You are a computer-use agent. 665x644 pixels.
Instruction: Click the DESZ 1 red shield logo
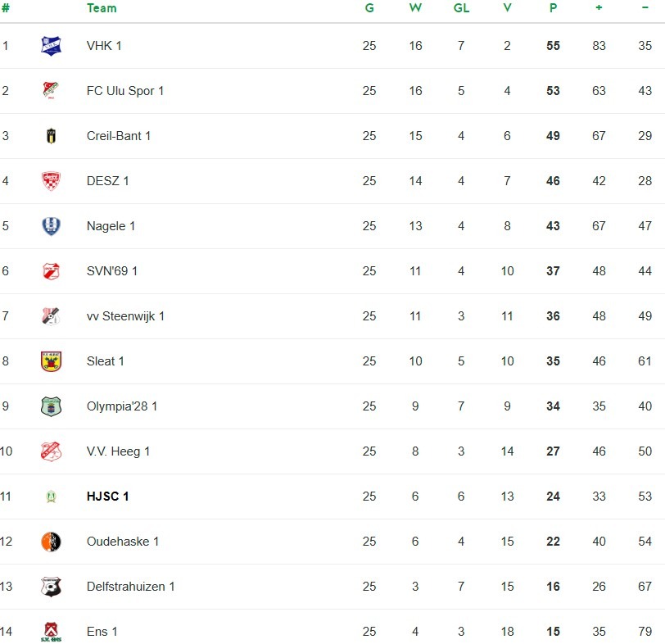click(x=52, y=181)
